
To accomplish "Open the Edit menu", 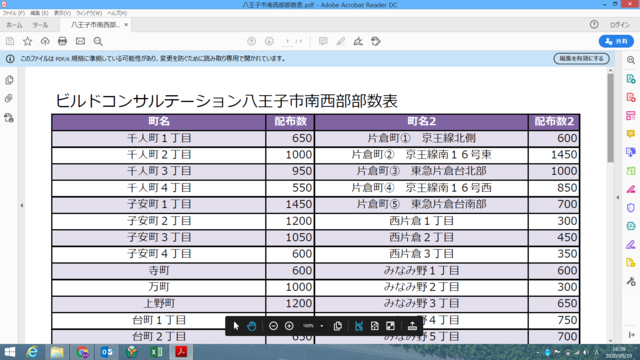I will coord(39,13).
